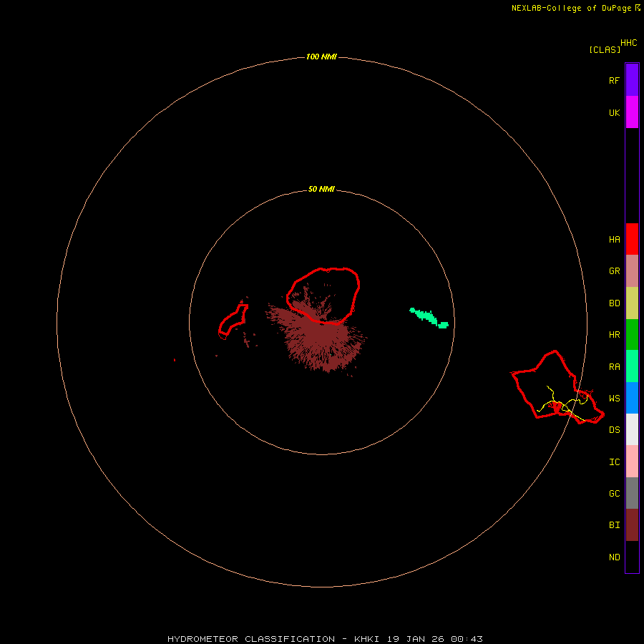Click the HR dark green swatch
644x644 pixels.
click(632, 335)
